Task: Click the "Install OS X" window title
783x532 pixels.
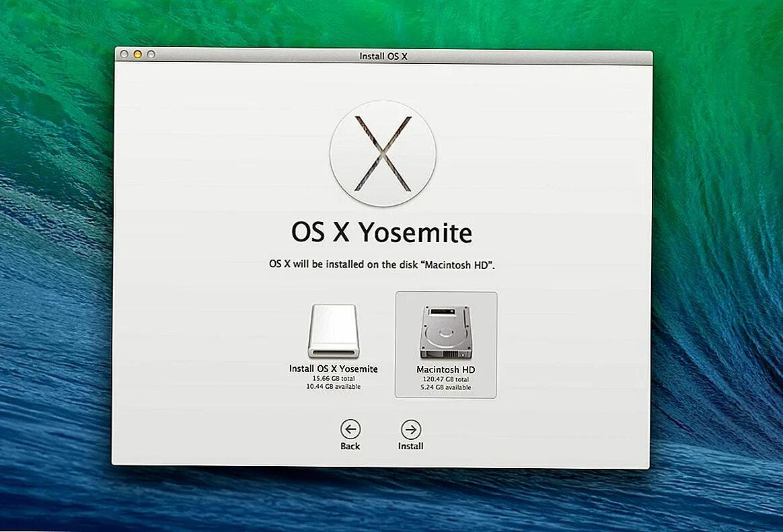Action: tap(383, 56)
